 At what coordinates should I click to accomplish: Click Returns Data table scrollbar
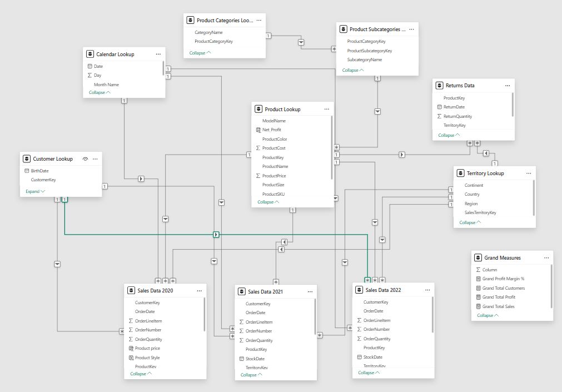513,105
